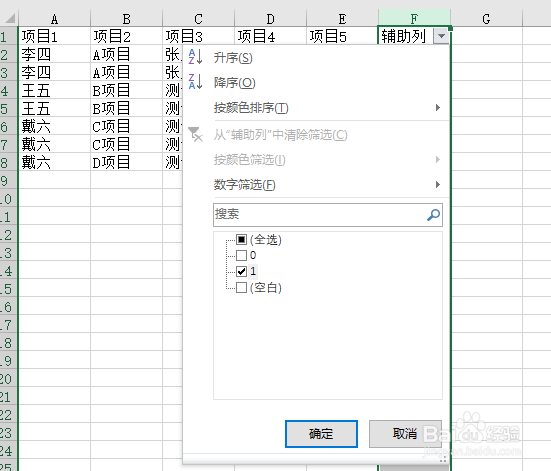Click cell 戴六 in row 7
The width and height of the screenshot is (551, 471).
point(54,144)
